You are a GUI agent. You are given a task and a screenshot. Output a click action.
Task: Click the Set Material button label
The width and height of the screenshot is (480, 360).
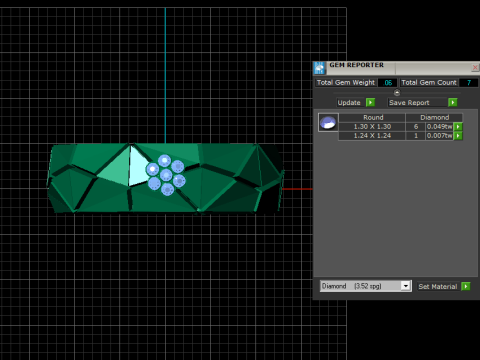pos(438,286)
